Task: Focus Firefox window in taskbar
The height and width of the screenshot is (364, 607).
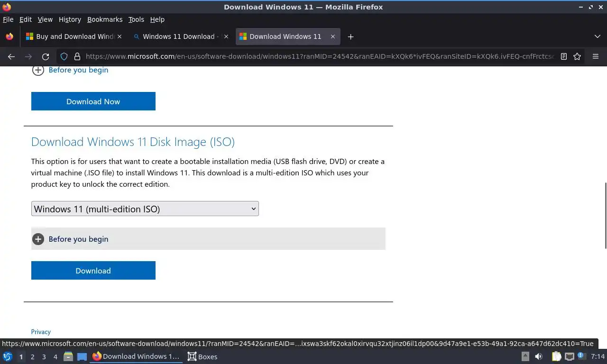Action: coord(136,356)
